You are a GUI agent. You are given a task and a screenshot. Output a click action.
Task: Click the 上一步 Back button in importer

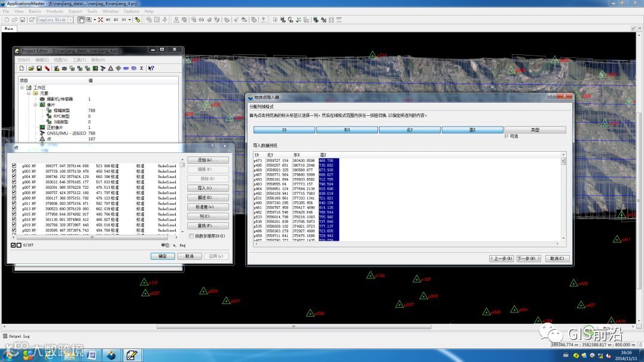[x=502, y=259]
